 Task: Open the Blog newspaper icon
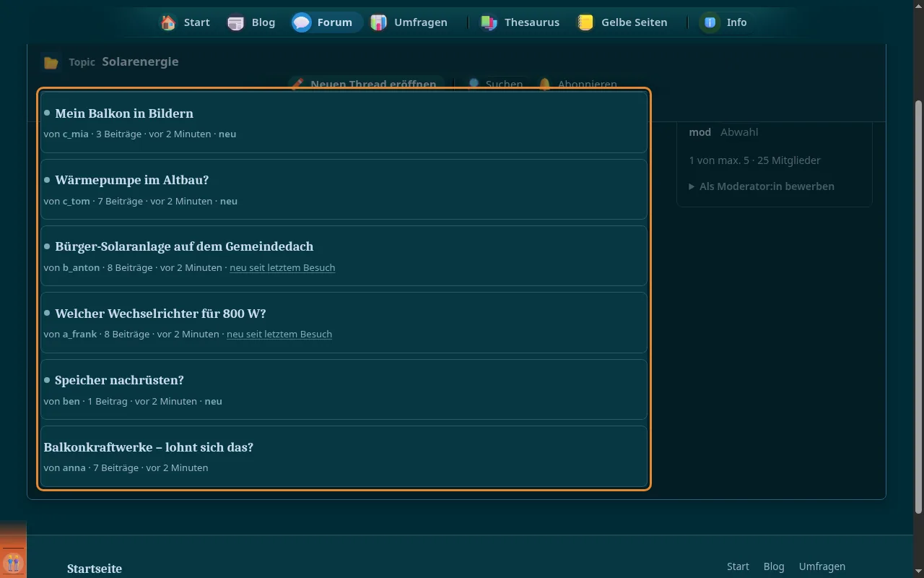tap(235, 22)
